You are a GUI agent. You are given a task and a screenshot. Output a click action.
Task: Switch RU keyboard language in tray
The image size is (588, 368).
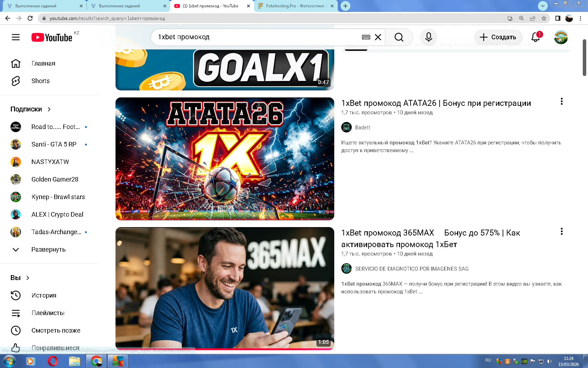[x=488, y=360]
